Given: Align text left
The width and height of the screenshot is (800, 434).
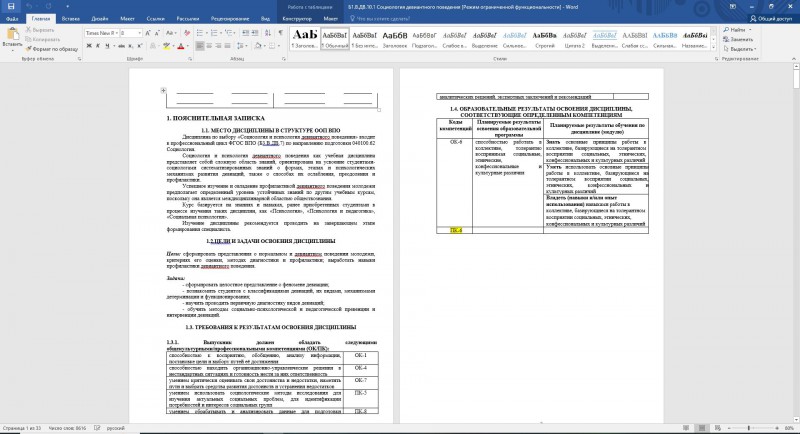Looking at the screenshot, I should point(200,46).
